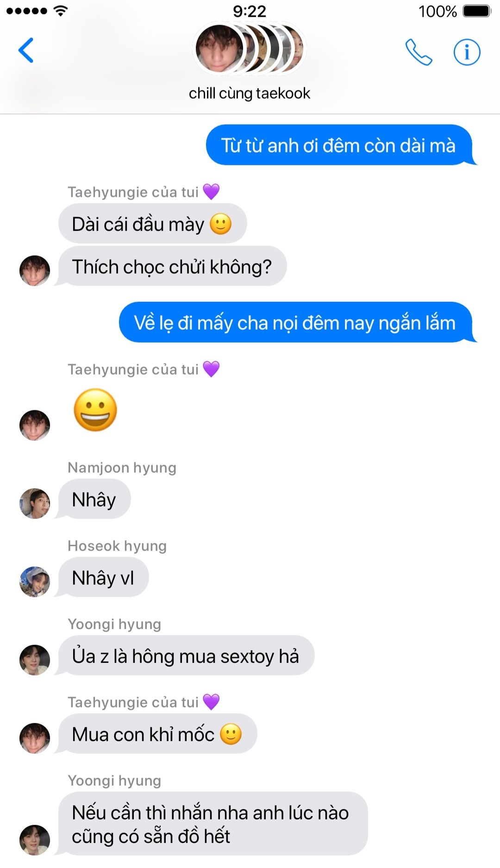This screenshot has height=868, width=500.
Task: Tap the group avatar stack in the header
Action: tap(250, 48)
